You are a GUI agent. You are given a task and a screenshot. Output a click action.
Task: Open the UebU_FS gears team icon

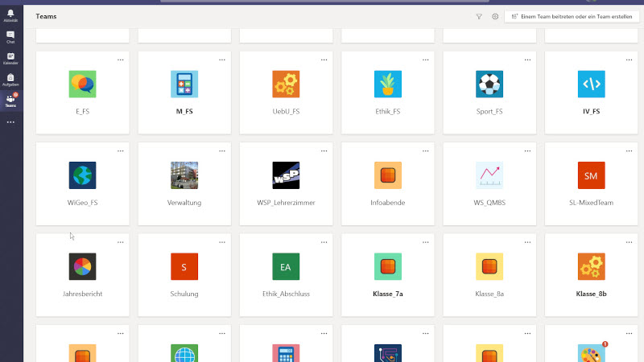click(x=286, y=84)
